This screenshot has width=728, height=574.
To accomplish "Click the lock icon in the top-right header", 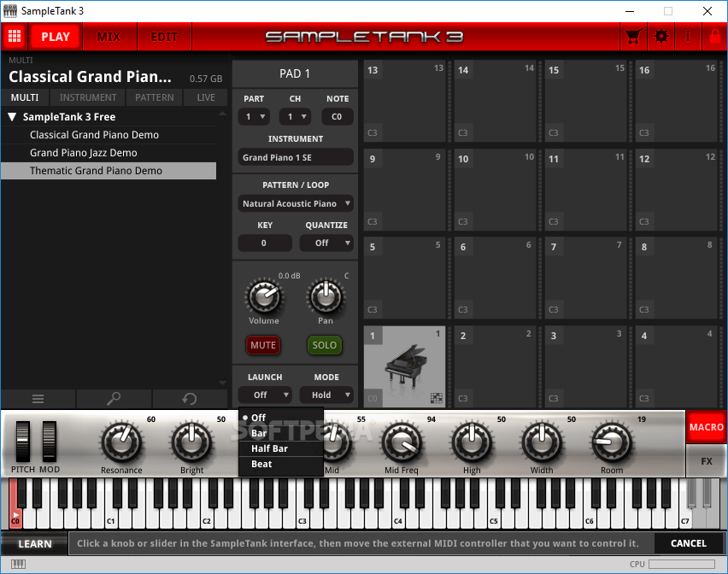I will click(714, 37).
